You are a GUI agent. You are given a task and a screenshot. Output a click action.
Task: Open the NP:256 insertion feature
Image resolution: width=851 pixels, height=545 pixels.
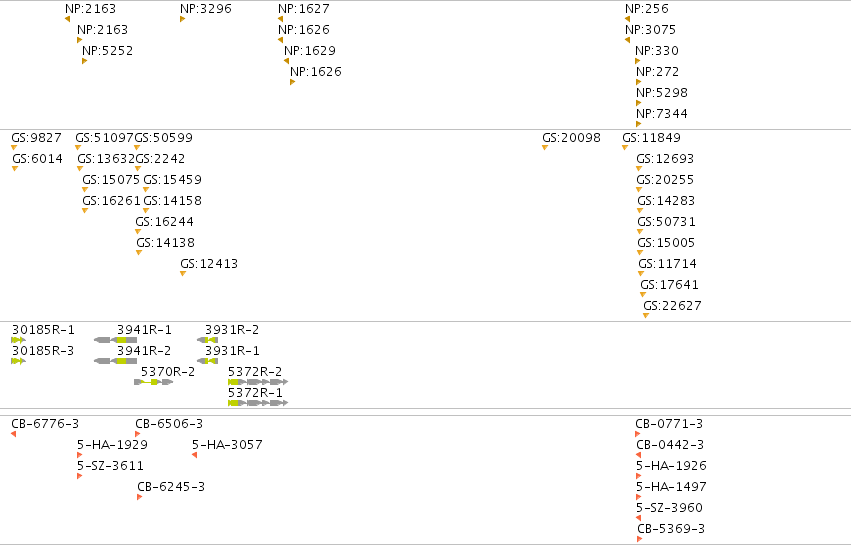[x=627, y=19]
